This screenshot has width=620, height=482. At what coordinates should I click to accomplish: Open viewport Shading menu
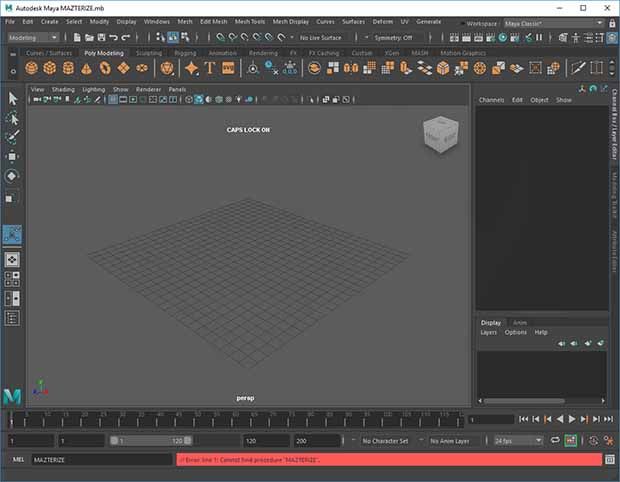click(x=63, y=89)
